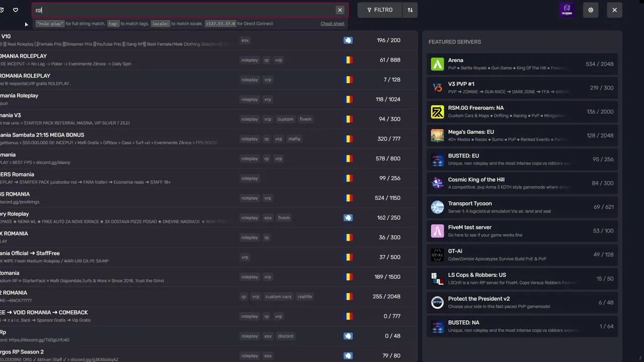Click the 'discord' tag

coord(286,336)
